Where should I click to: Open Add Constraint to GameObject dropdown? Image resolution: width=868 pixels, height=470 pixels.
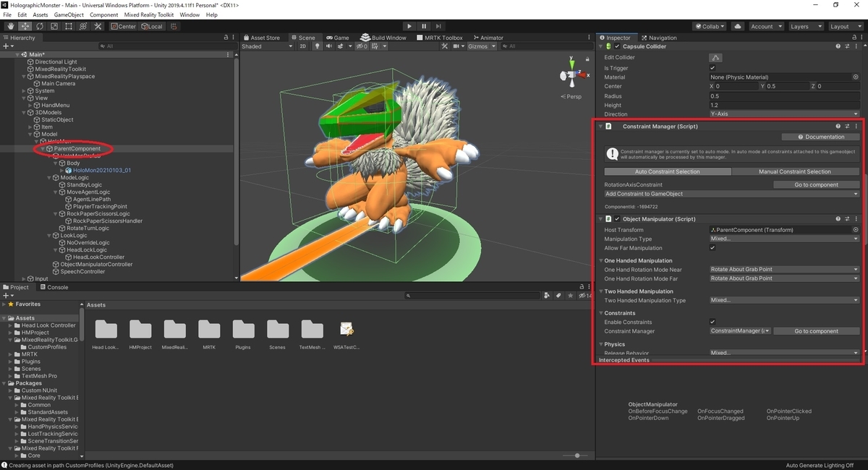(x=732, y=194)
